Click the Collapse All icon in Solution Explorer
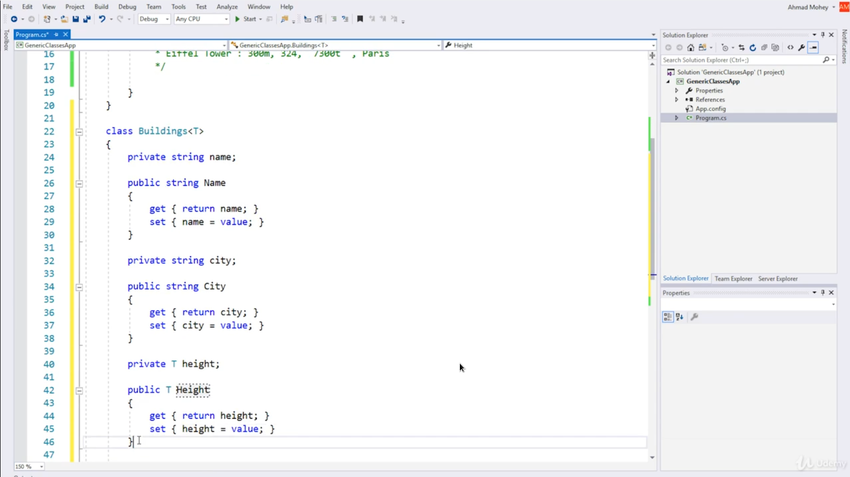 pos(764,48)
